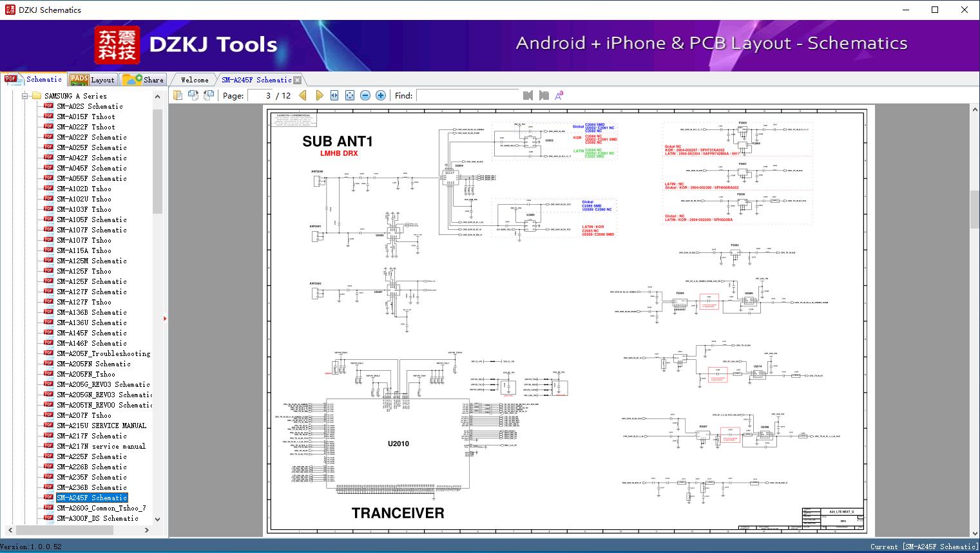Open SM-A015F Tshoot file
Viewport: 980px width, 553px height.
point(86,117)
